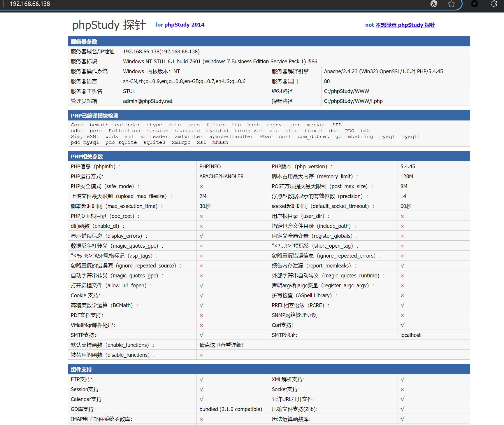The width and height of the screenshot is (504, 425).
Task: Click the SMTP address value localhost
Action: 410,335
